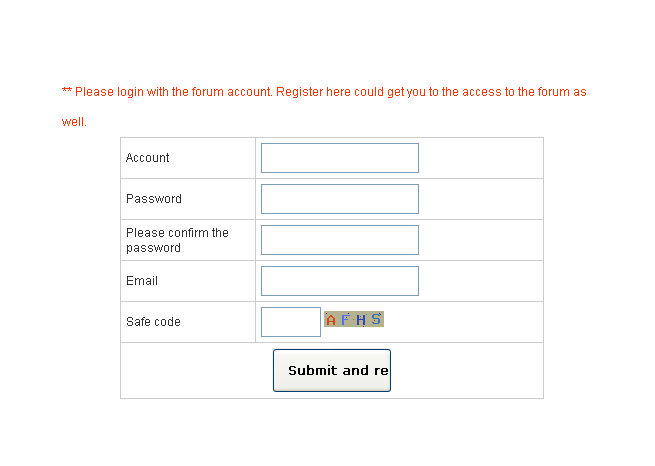Click the Account input field

[x=339, y=158]
